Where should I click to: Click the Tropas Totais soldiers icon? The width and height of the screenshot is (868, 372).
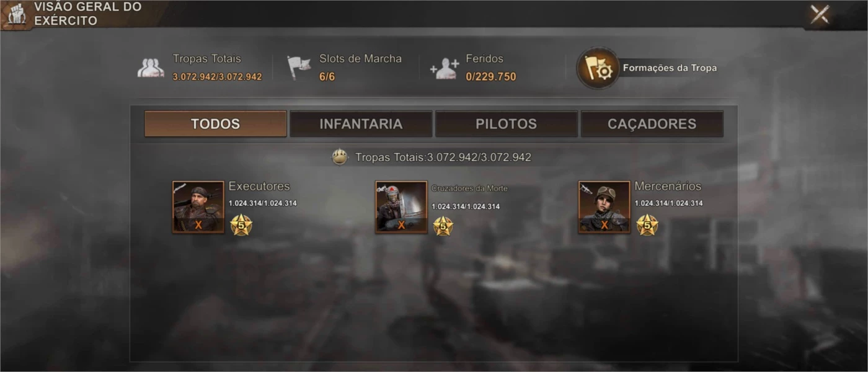(151, 68)
